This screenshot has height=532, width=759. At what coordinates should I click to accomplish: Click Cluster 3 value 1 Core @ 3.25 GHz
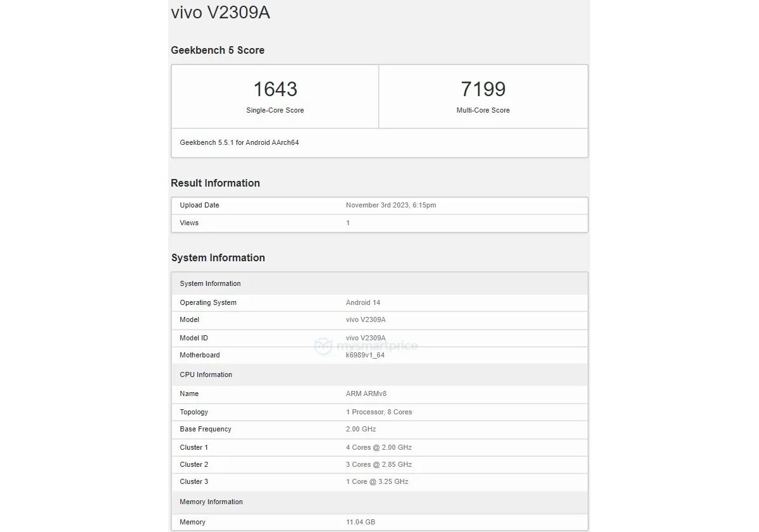coord(377,482)
